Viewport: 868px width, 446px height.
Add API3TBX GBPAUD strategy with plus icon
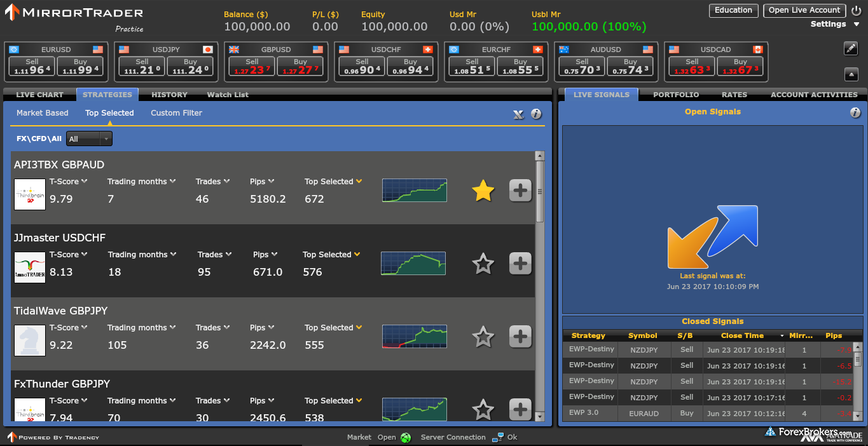tap(520, 191)
